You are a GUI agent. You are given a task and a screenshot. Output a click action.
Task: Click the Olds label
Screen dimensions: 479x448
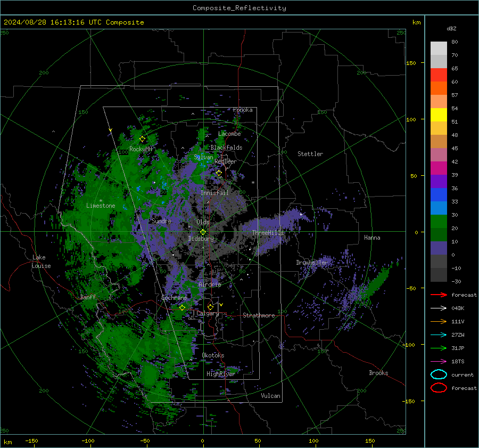[203, 222]
